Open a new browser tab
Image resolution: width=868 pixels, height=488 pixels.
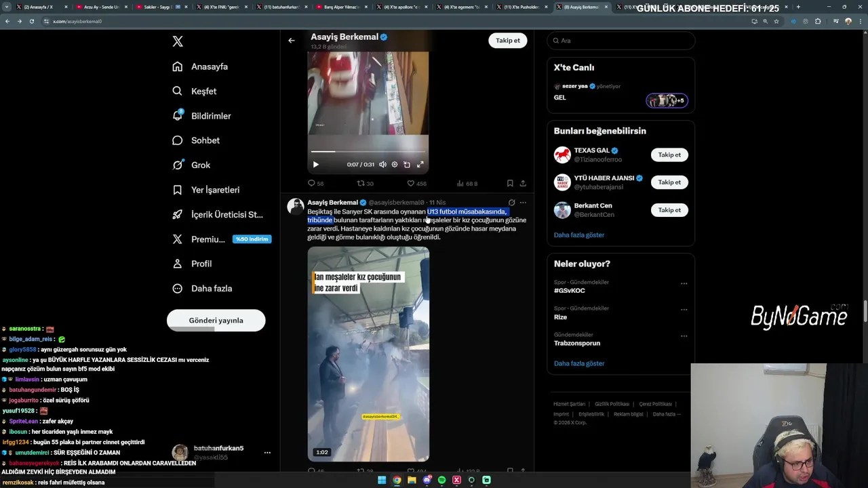coord(798,7)
